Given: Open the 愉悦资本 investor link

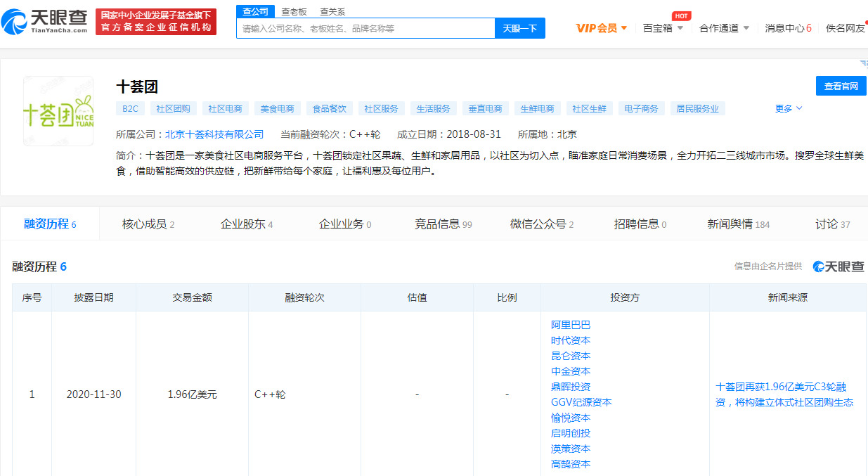Looking at the screenshot, I should click(571, 418).
